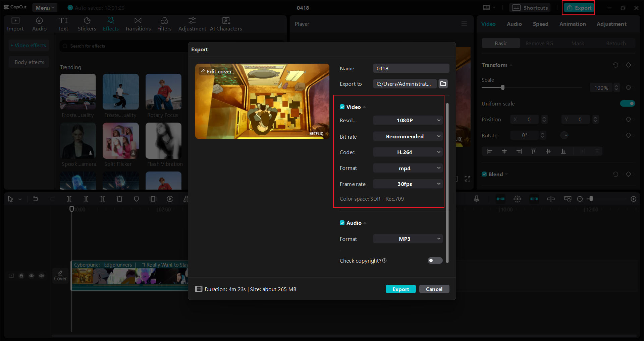644x341 pixels.
Task: Open the Stickers tab
Action: 87,24
